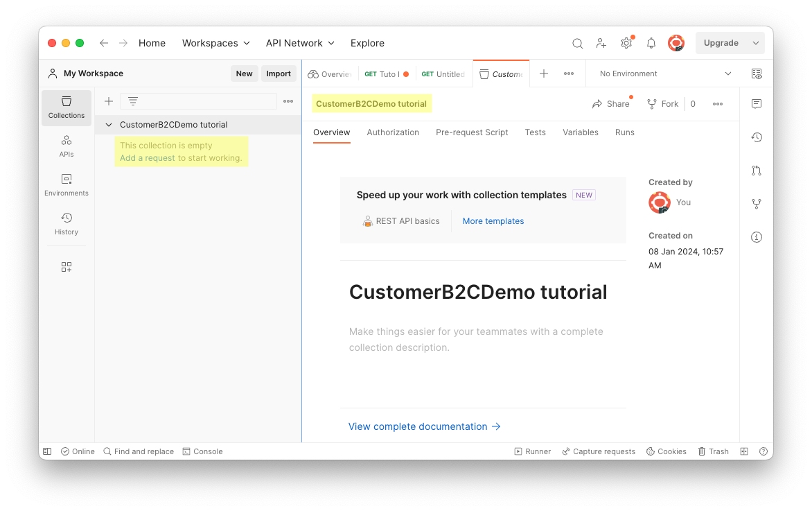Open the collections list three-dot options menu
The image size is (812, 511).
click(288, 101)
